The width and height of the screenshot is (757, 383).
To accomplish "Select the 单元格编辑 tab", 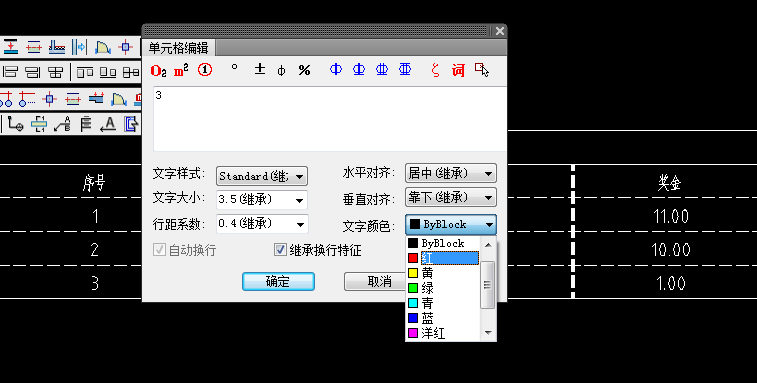I will (178, 48).
